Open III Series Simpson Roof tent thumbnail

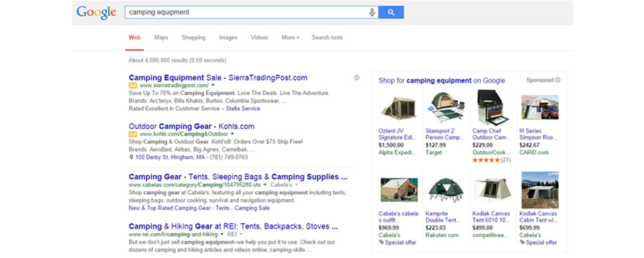[x=540, y=107]
